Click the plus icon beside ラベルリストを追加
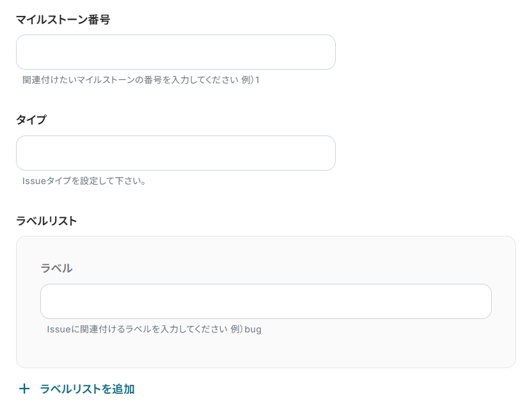 point(24,389)
